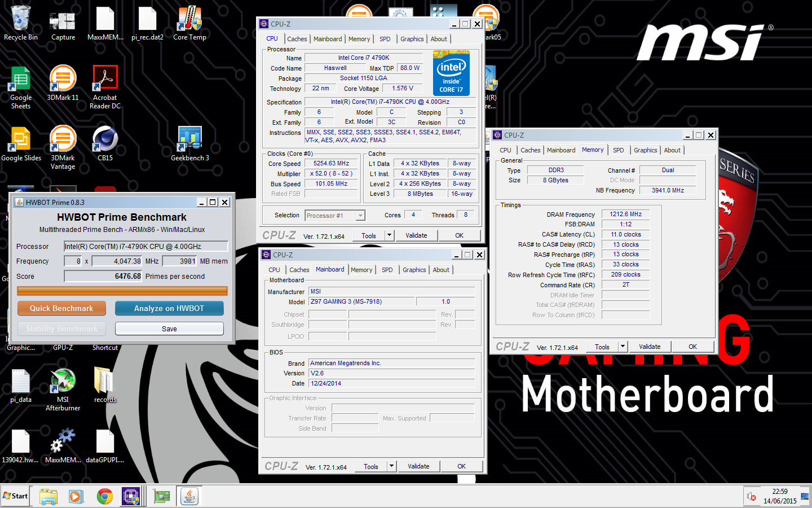Open dataGPUPI file icon
812x508 pixels.
pos(105,446)
